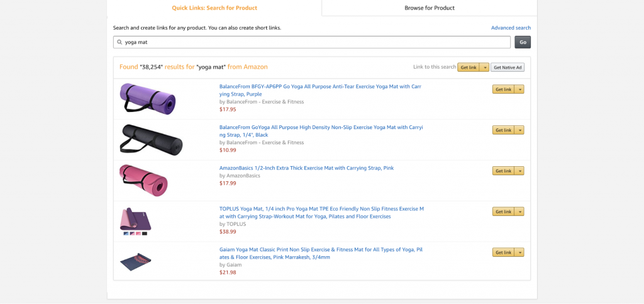644x304 pixels.
Task: Open the TOPLUS yoga mat thumbnail
Action: point(136,220)
